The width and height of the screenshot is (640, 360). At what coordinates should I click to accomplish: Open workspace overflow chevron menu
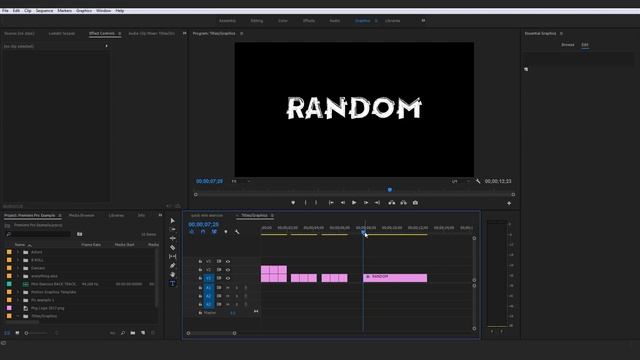423,20
